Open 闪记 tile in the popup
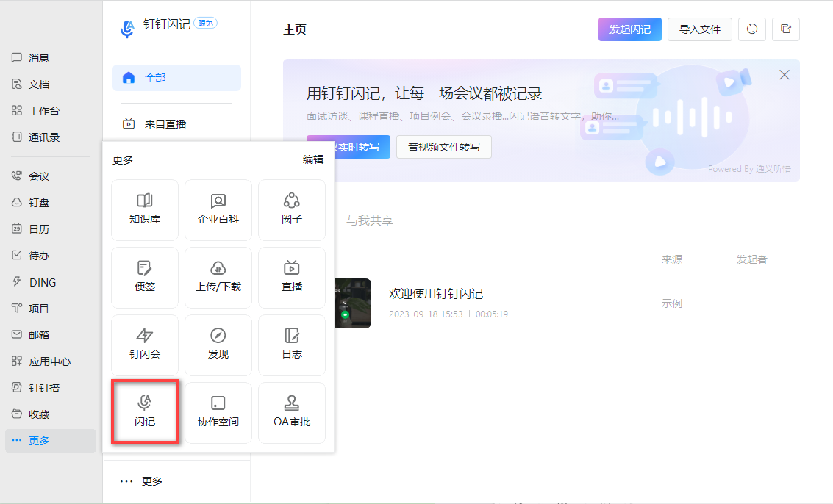The height and width of the screenshot is (504, 833). [145, 412]
